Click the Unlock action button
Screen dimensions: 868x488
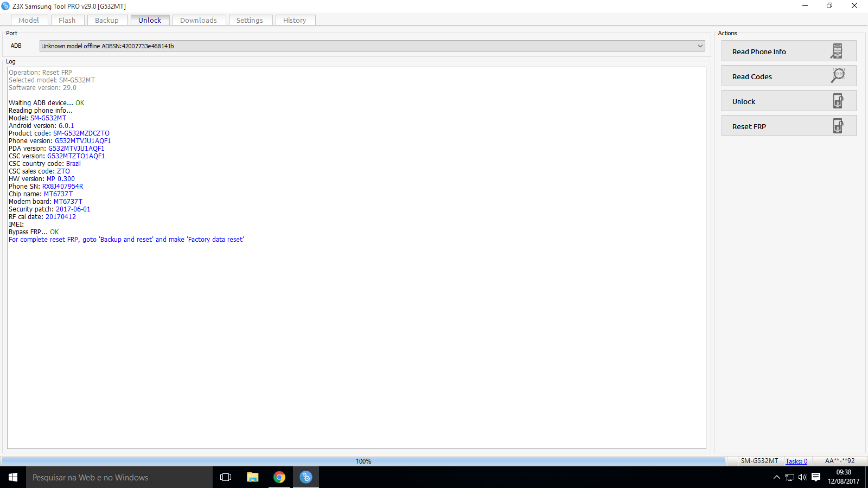coord(789,101)
